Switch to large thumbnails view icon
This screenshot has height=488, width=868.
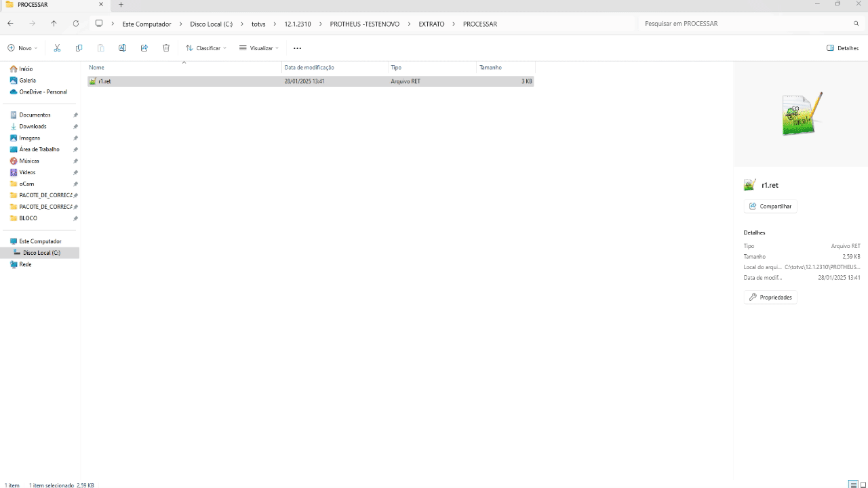863,485
